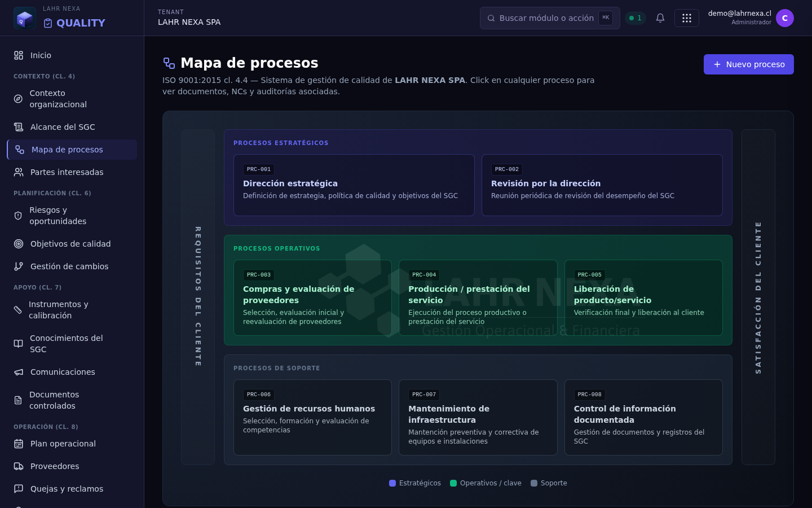Screen dimensions: 812x508
Task: Open Proveedores section
Action: tap(72, 466)
